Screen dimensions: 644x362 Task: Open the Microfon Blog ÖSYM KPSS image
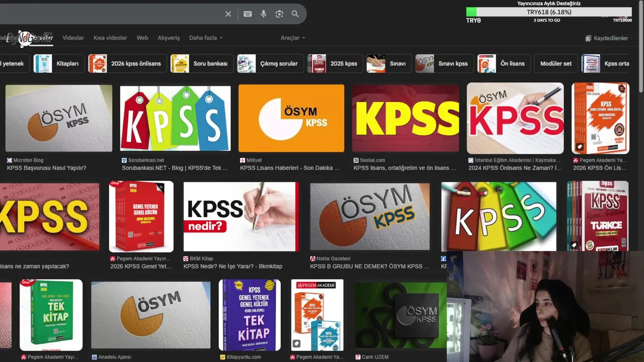pyautogui.click(x=59, y=118)
